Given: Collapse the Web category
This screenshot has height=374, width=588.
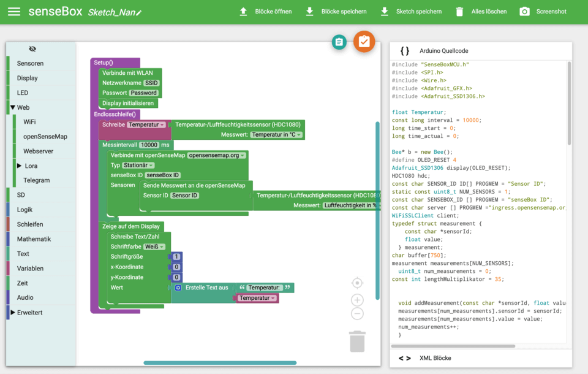Looking at the screenshot, I should [x=13, y=107].
